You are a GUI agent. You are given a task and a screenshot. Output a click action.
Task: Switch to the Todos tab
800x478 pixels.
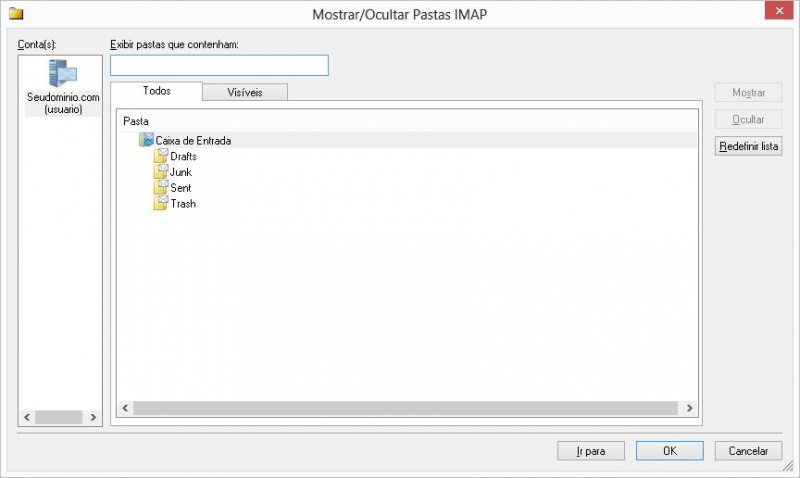pos(156,91)
